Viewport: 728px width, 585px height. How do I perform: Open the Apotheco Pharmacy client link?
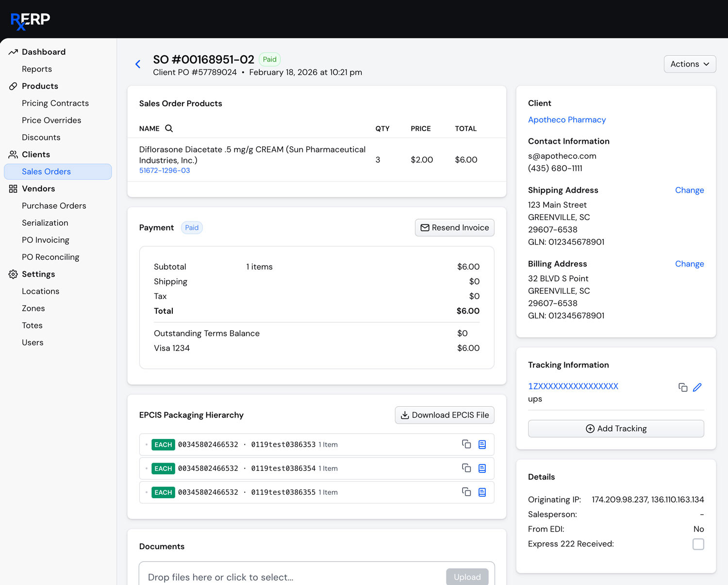point(566,120)
